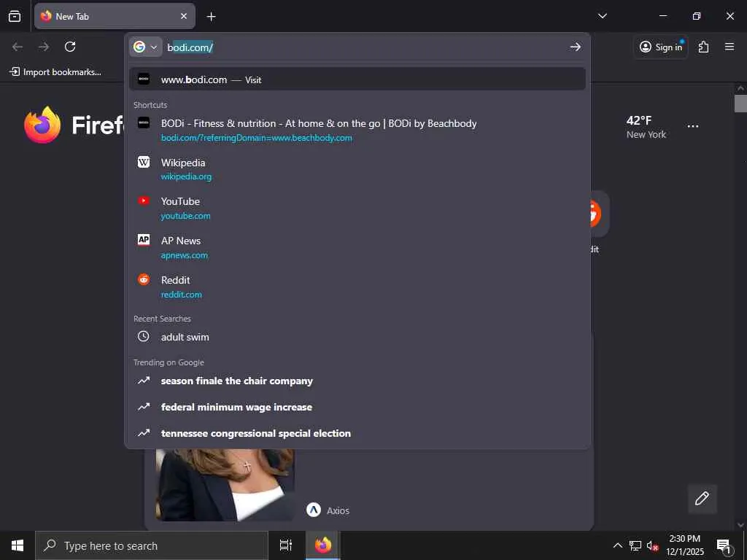Click the 42°F New York weather widget
The height and width of the screenshot is (560, 747).
(646, 127)
